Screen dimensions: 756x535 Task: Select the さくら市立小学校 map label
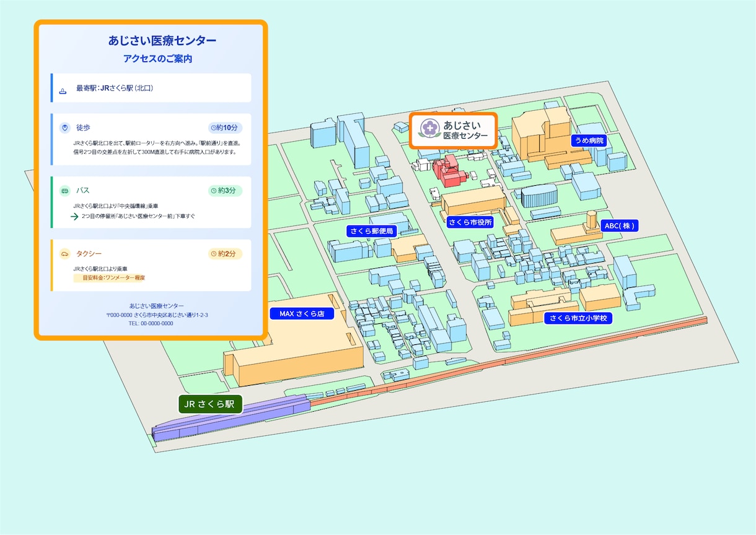[x=578, y=318]
